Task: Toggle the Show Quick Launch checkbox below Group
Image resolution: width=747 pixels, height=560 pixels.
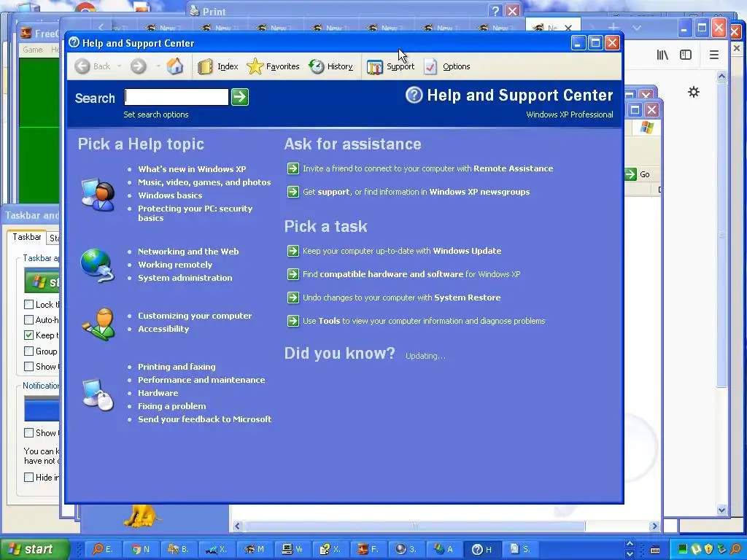Action: pos(28,366)
